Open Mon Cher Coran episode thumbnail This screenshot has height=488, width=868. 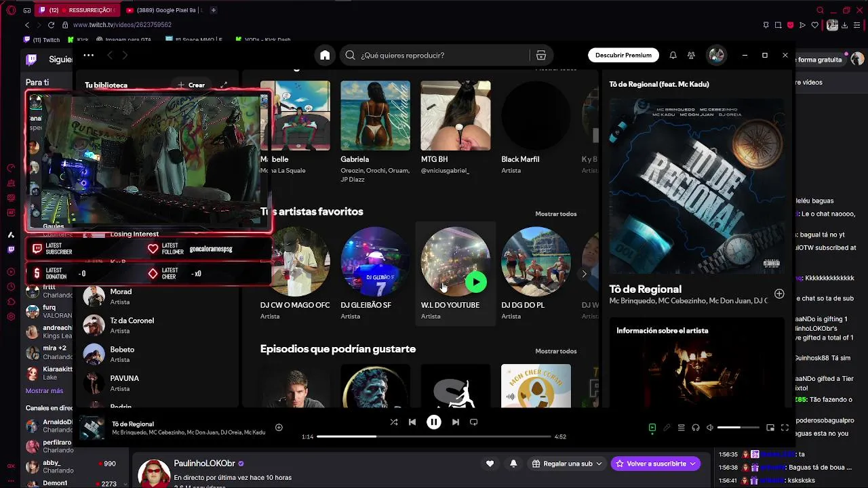pos(536,386)
